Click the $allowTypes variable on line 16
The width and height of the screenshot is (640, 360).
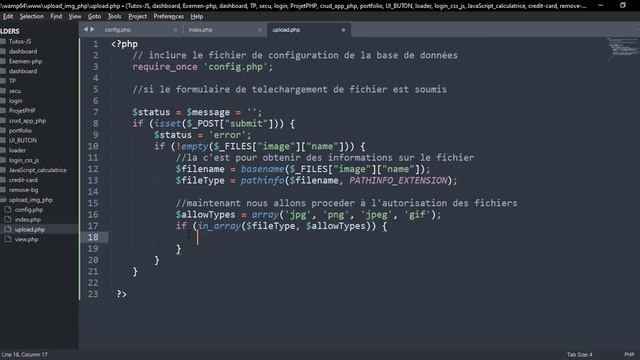[x=205, y=214]
